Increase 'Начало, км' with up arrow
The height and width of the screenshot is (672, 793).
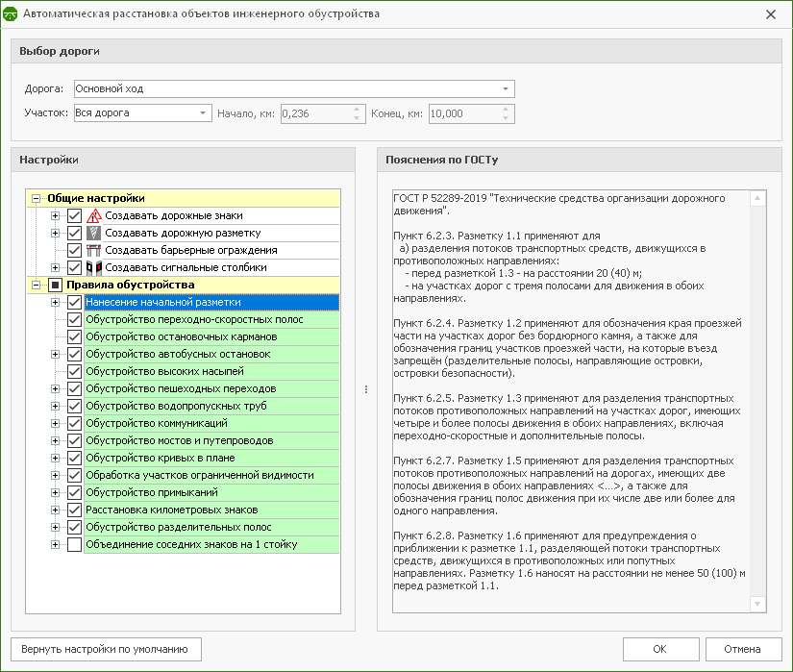coord(357,110)
